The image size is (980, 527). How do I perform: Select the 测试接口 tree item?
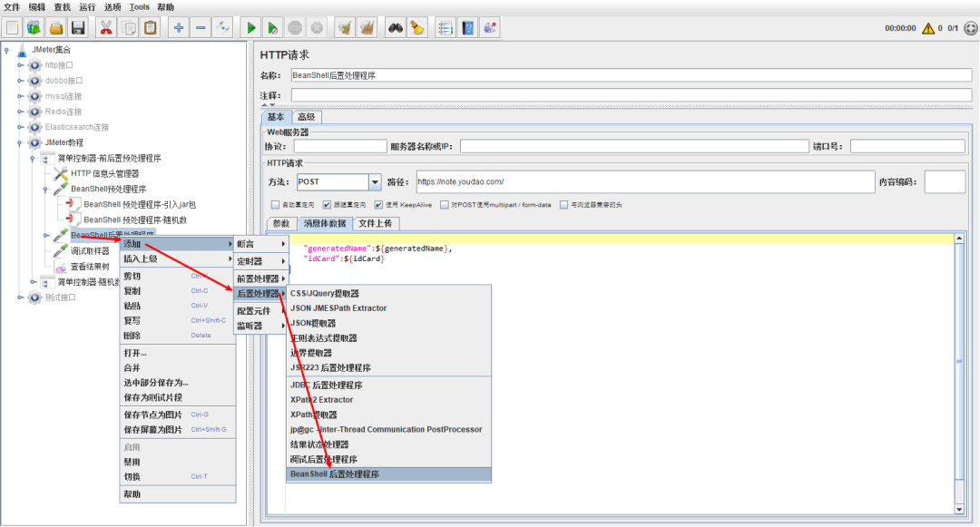click(60, 298)
